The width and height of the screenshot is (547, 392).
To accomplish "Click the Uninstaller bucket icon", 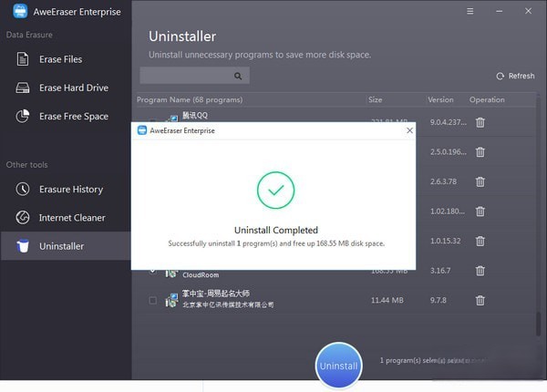I will [23, 246].
